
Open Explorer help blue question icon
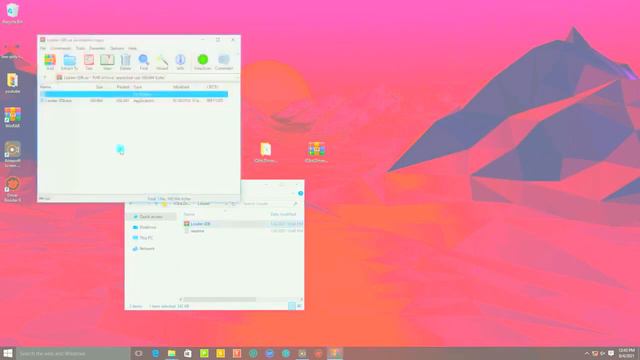(300, 193)
